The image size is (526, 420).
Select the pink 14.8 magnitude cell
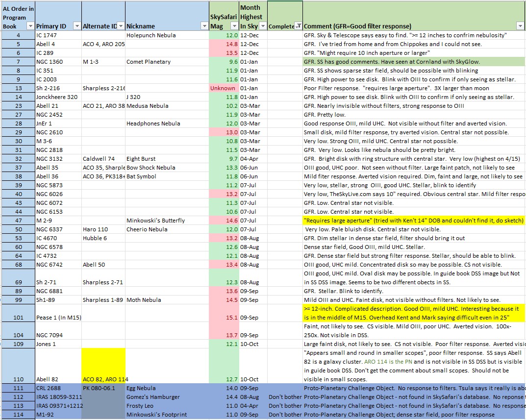224,44
